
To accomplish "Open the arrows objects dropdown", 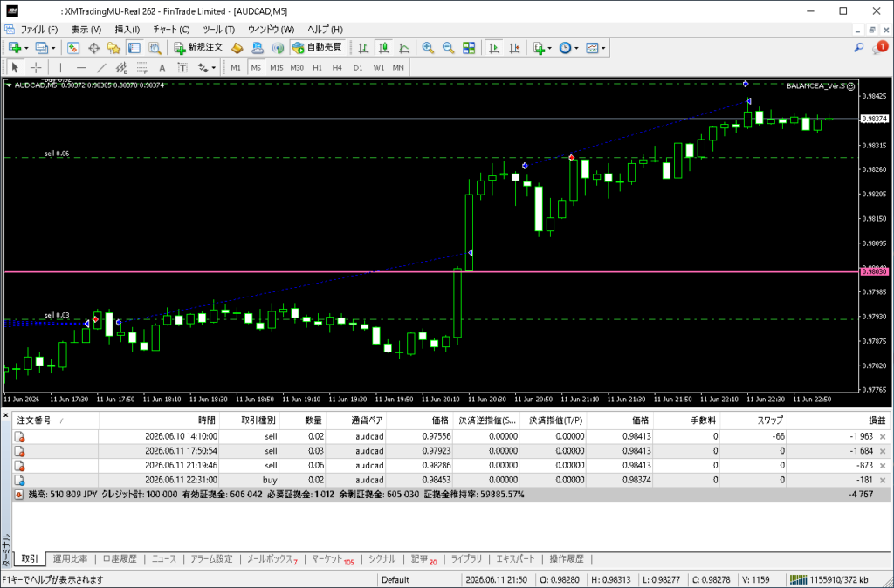I will [x=213, y=68].
